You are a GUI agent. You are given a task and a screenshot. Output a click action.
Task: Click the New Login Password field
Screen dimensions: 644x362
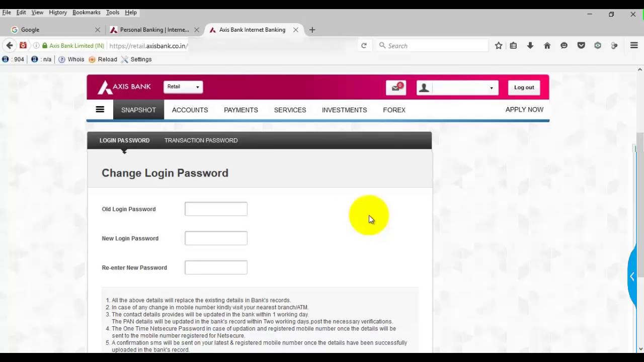[x=216, y=238]
